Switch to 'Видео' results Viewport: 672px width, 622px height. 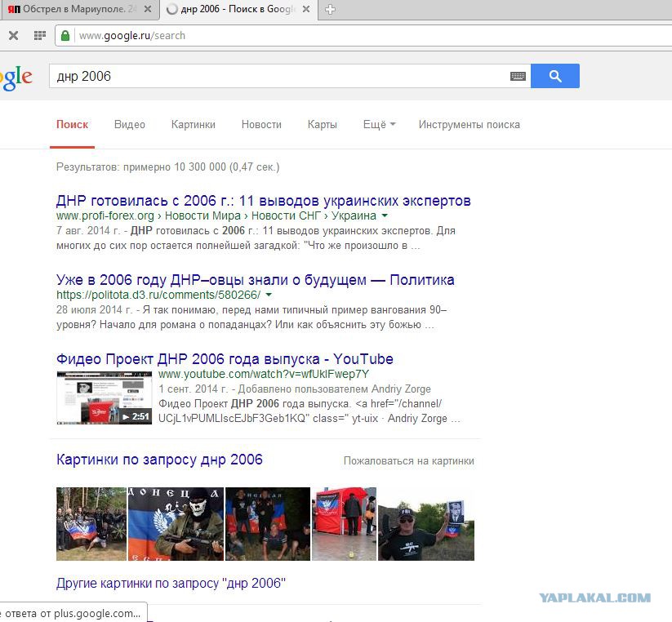[130, 125]
